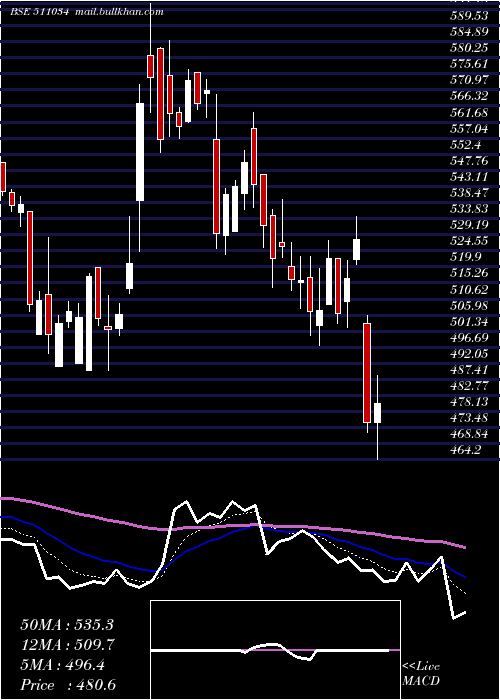Select the Price : 480.6 readout

pyautogui.click(x=68, y=686)
